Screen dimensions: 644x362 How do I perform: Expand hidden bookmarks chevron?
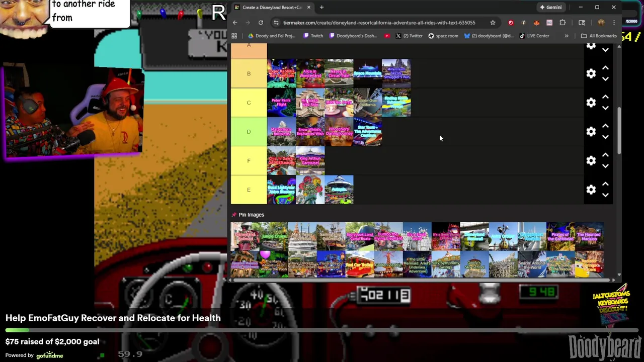567,36
